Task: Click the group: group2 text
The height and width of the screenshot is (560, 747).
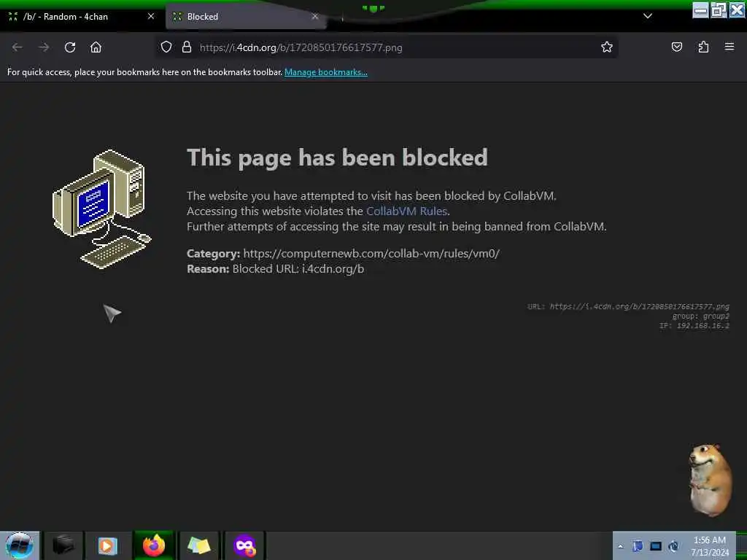Action: (x=701, y=316)
